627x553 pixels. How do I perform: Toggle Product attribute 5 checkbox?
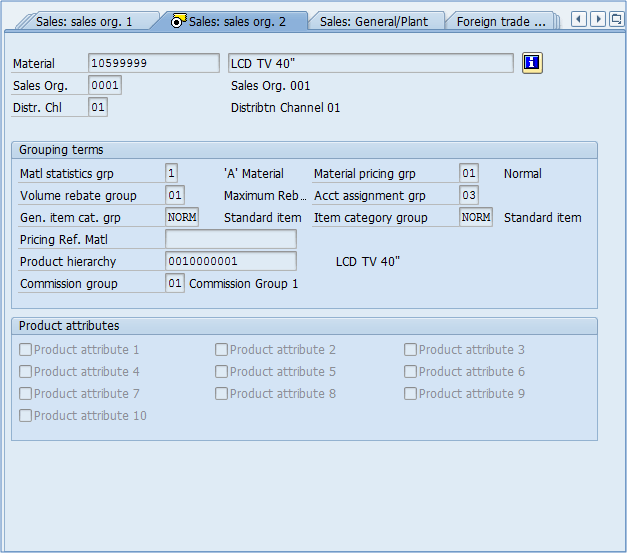222,372
